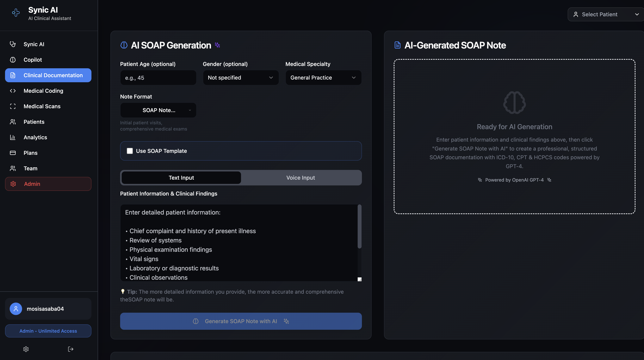Expand the Medical Specialty dropdown

click(323, 78)
